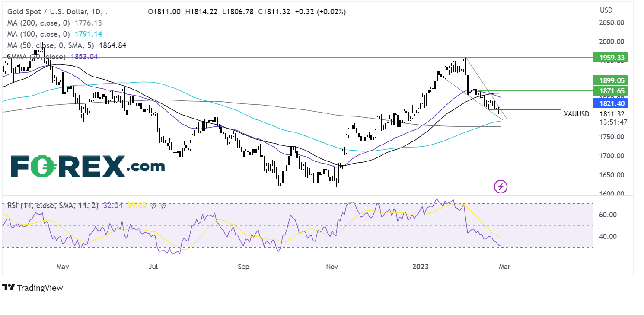This screenshot has width=644, height=315.
Task: Click the 1650.00 price axis value
Action: [611, 175]
